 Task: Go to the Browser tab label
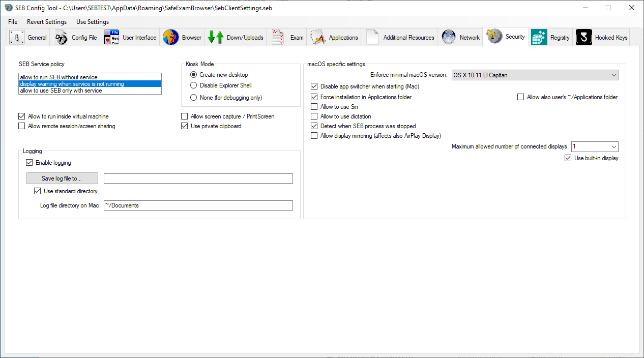pyautogui.click(x=192, y=38)
